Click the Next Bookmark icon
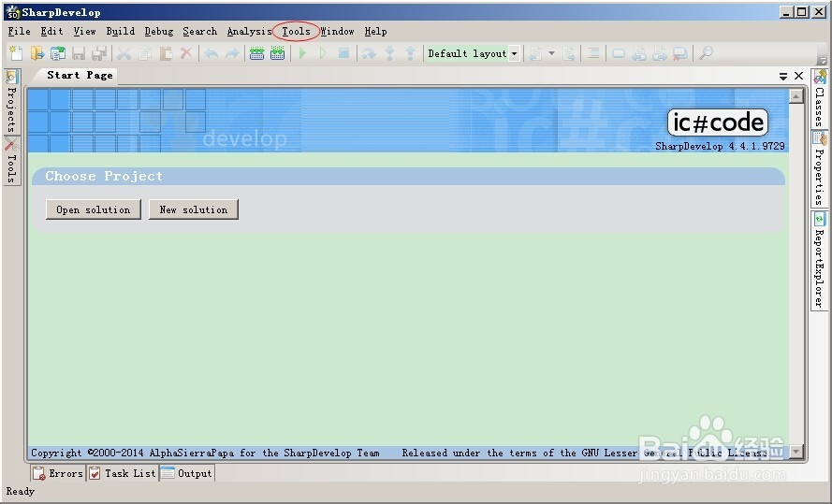Image resolution: width=832 pixels, height=504 pixels. click(x=660, y=53)
